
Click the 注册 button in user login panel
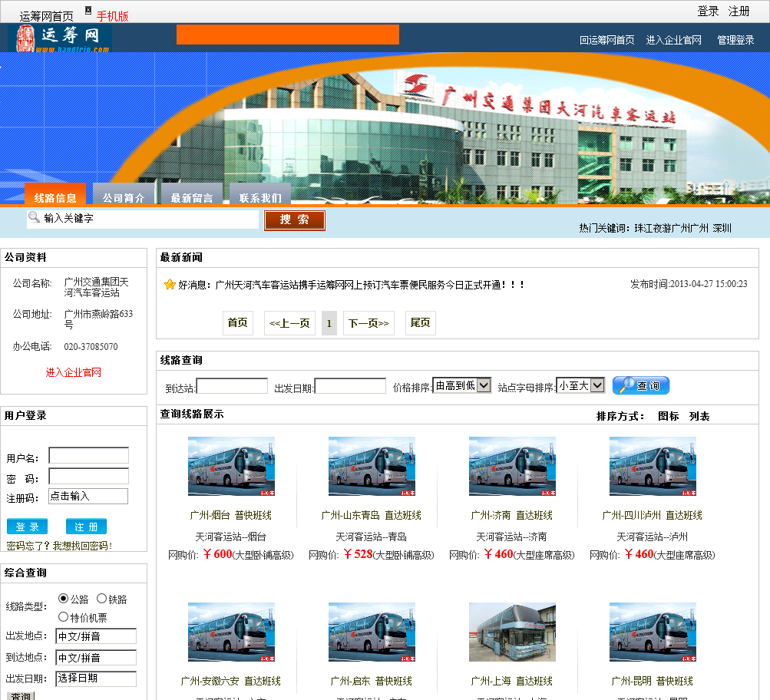pyautogui.click(x=87, y=527)
